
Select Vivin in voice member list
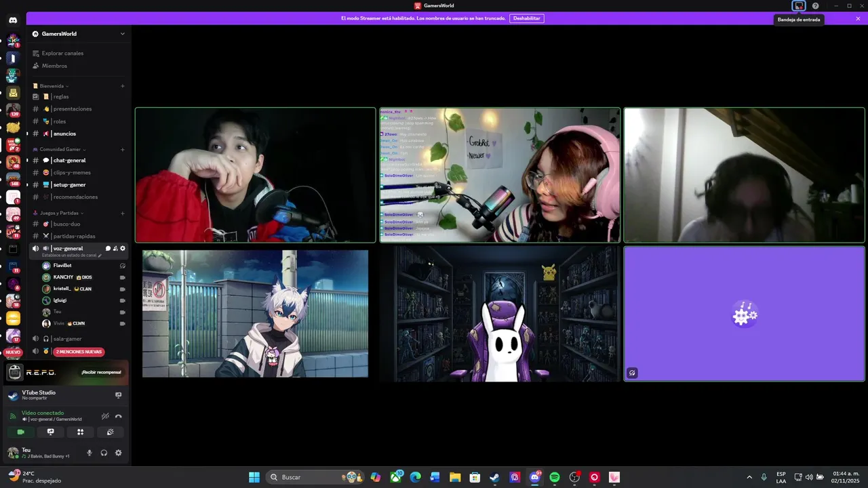tap(84, 323)
